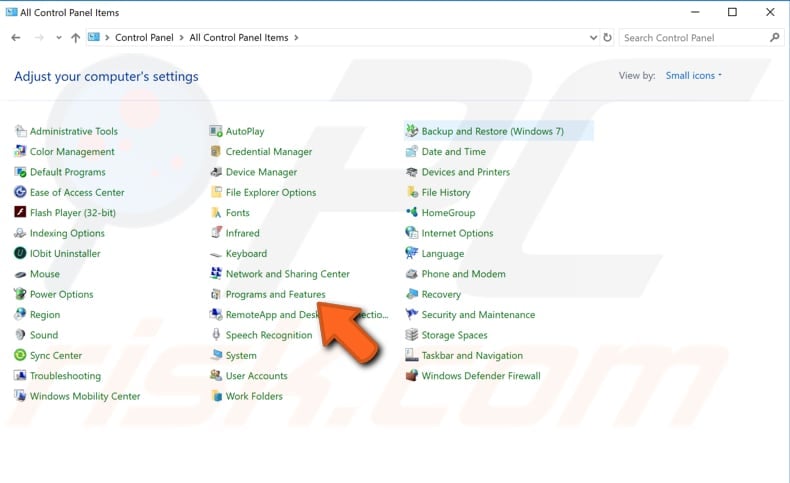790x483 pixels.
Task: Click the search magnifier icon
Action: 775,37
